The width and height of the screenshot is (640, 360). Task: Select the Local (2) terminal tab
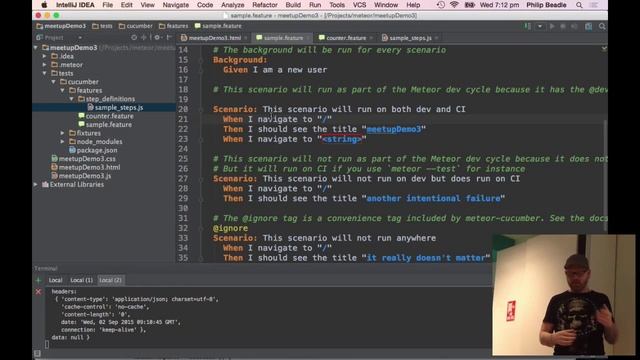coord(110,280)
